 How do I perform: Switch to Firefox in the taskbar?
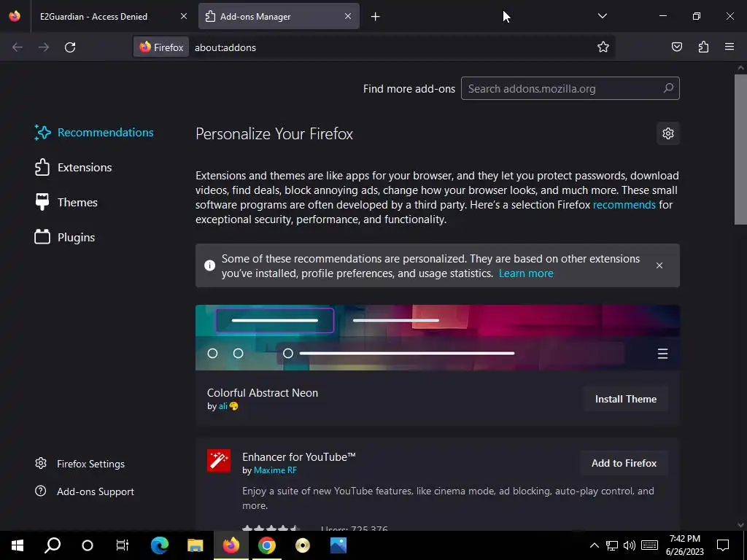point(231,545)
